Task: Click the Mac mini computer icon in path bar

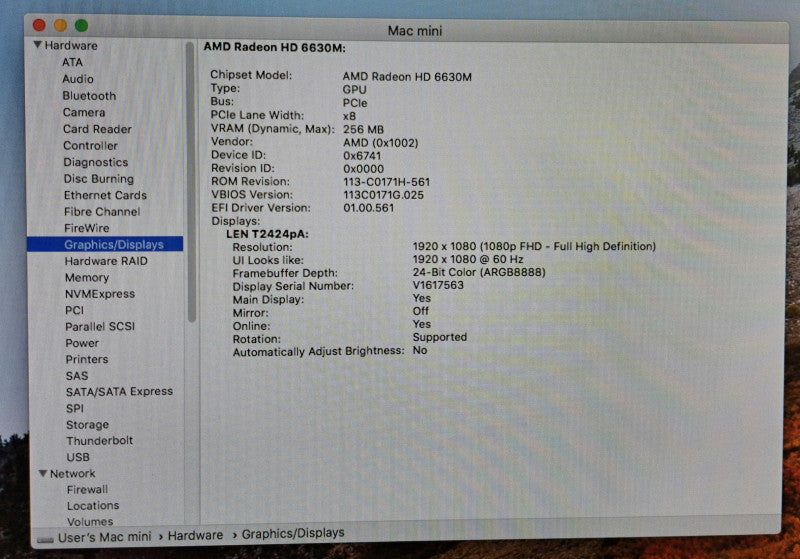Action: (x=45, y=539)
